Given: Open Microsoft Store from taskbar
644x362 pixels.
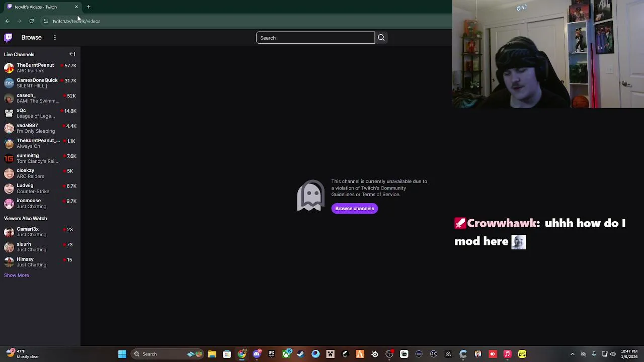Looking at the screenshot, I should click(227, 354).
